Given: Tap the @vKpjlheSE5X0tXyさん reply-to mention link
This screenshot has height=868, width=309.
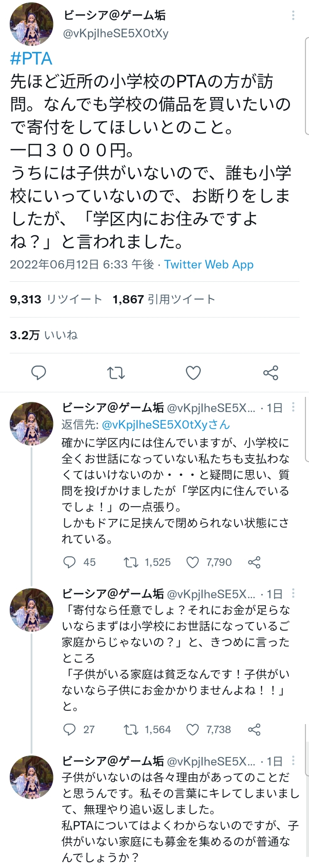Looking at the screenshot, I should click(166, 425).
